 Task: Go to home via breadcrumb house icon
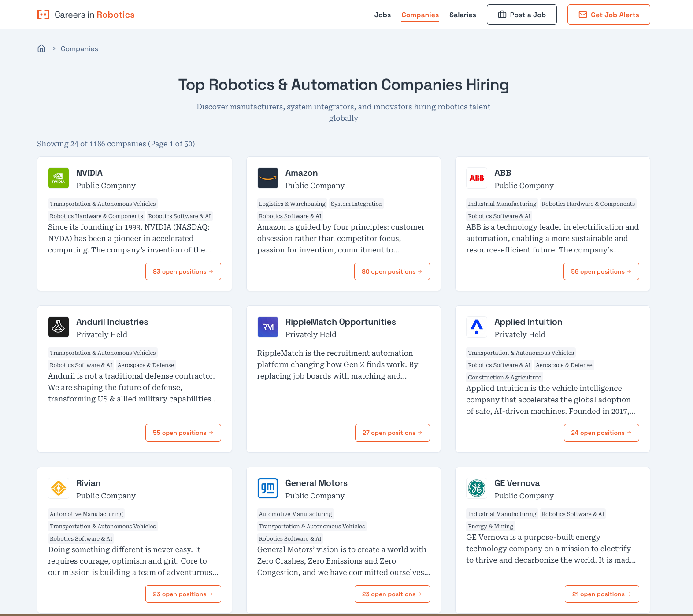tap(41, 48)
